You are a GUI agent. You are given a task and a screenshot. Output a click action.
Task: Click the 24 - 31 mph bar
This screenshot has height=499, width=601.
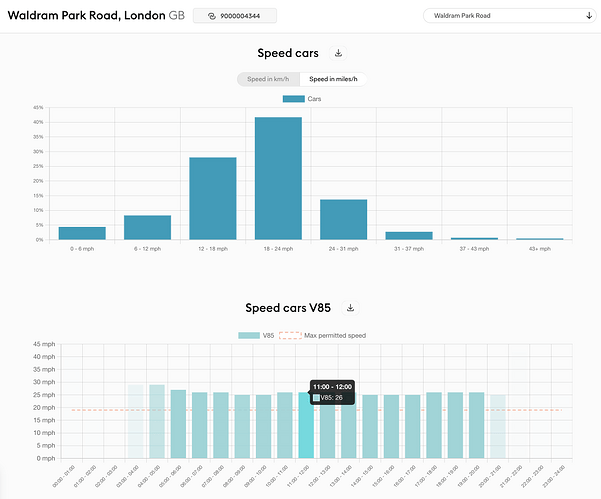click(x=343, y=220)
